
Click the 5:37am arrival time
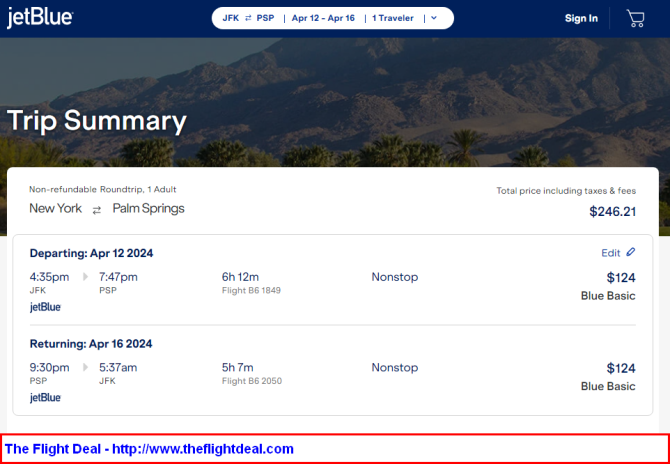click(118, 368)
